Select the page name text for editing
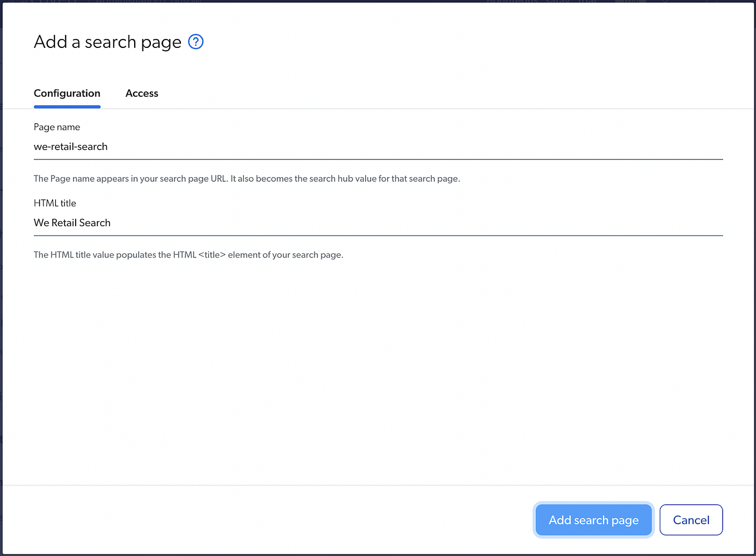This screenshot has height=556, width=756. pos(71,147)
